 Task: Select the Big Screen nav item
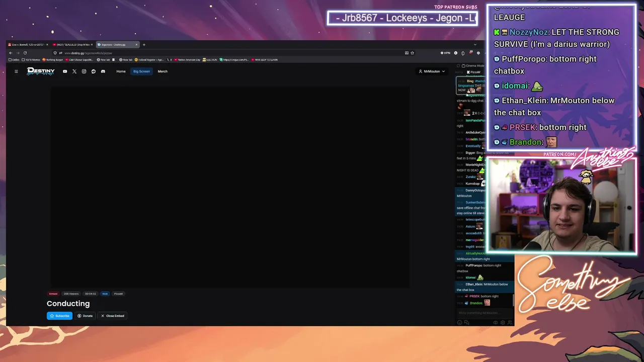tap(141, 71)
